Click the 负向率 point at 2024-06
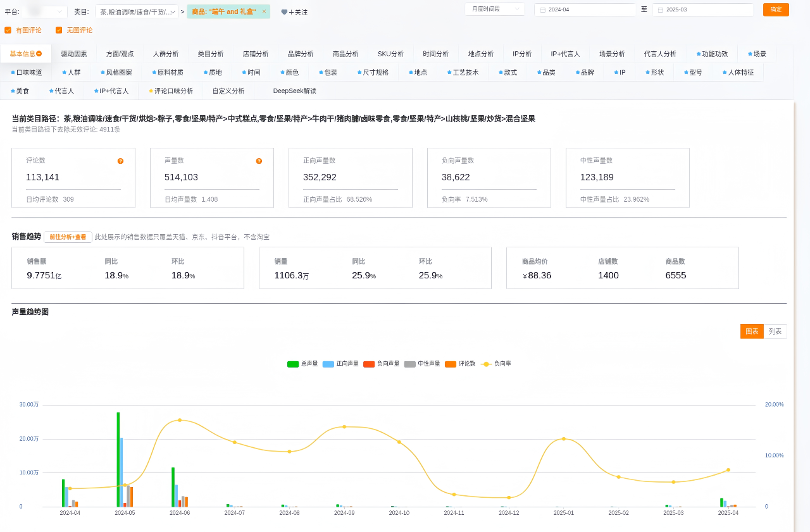The width and height of the screenshot is (810, 532). point(180,420)
